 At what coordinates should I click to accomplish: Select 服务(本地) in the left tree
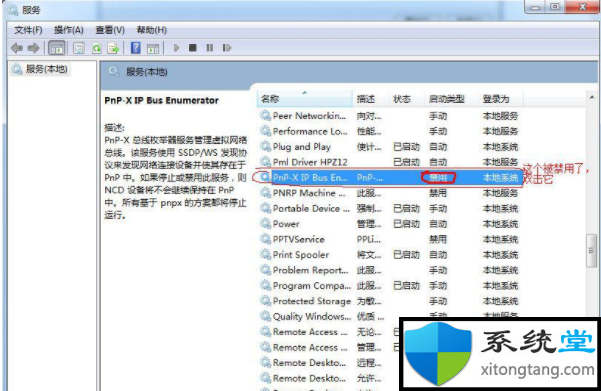pyautogui.click(x=46, y=69)
